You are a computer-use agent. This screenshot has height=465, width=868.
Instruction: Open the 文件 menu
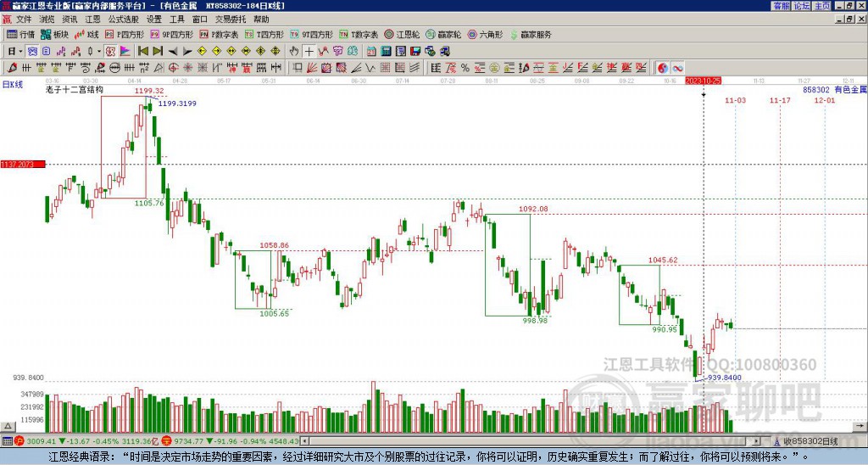point(24,20)
